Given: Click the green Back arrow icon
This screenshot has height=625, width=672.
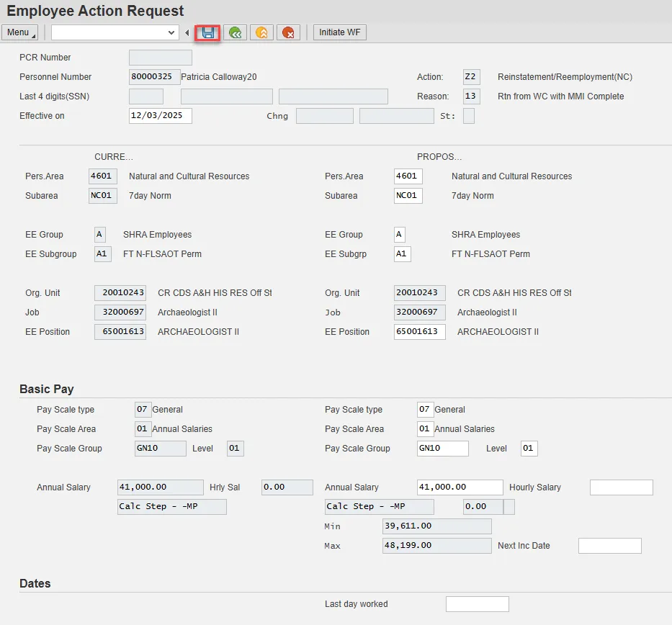Looking at the screenshot, I should pyautogui.click(x=235, y=32).
